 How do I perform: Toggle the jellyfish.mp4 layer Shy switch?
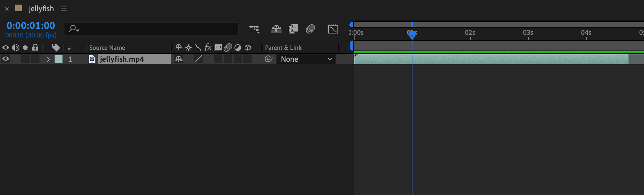point(179,59)
